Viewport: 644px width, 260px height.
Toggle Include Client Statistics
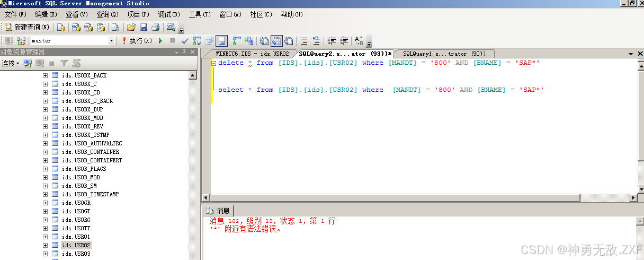coord(249,40)
